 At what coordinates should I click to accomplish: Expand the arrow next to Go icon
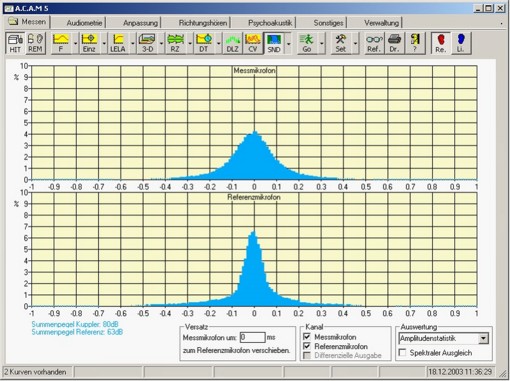coord(322,43)
